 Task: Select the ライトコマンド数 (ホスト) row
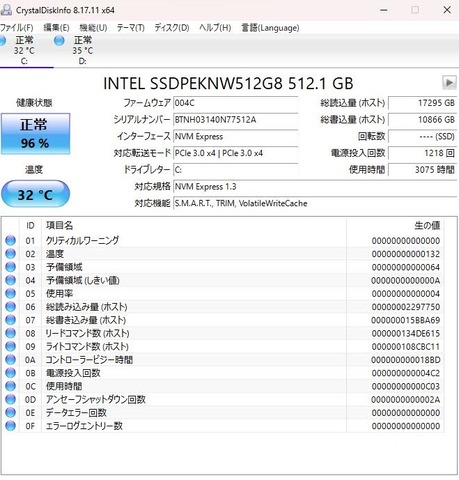(223, 346)
